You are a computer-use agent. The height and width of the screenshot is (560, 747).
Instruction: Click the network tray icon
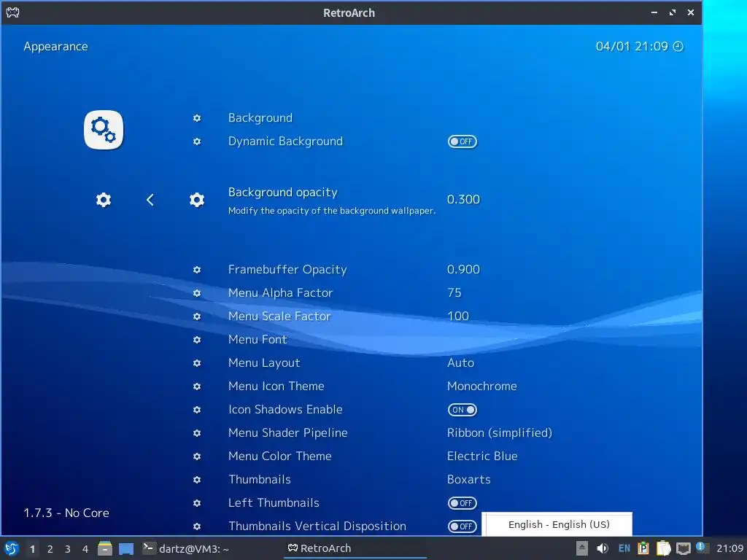click(683, 548)
